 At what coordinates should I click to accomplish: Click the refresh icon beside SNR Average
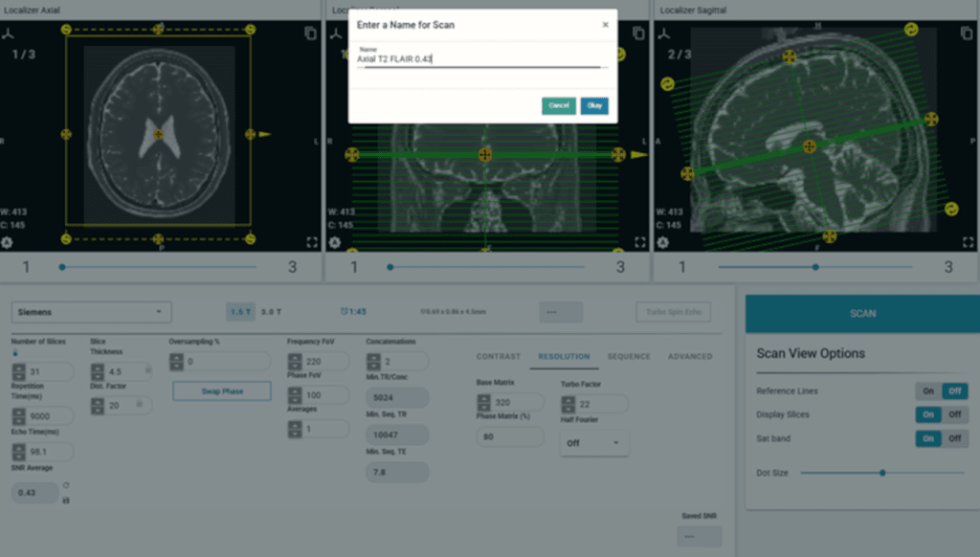pos(66,485)
